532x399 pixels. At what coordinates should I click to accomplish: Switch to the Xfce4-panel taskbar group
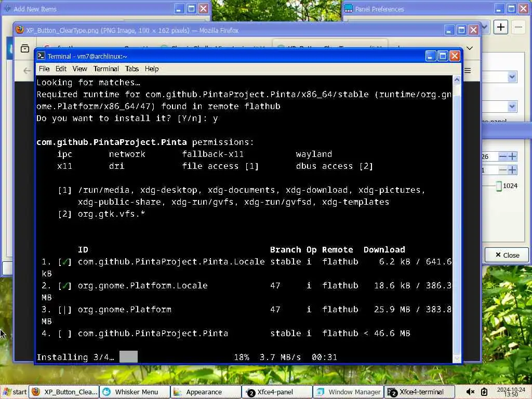pos(277,392)
